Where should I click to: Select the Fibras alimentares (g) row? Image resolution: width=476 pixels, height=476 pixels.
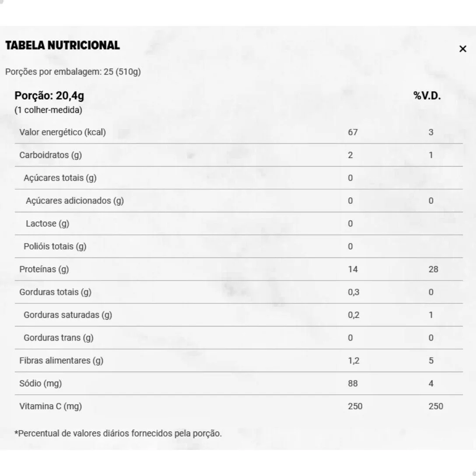tap(61, 360)
